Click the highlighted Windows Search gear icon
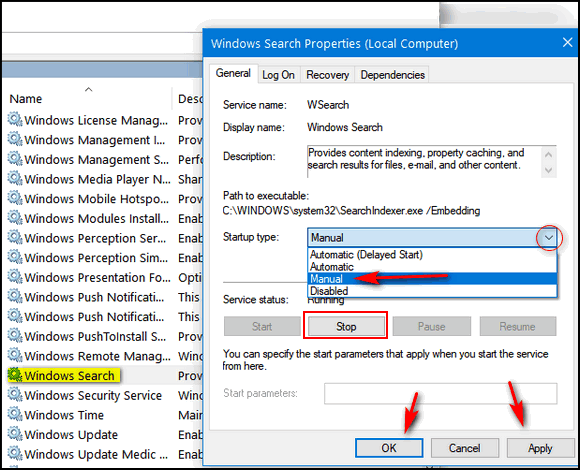This screenshot has width=580, height=470. coord(15,375)
